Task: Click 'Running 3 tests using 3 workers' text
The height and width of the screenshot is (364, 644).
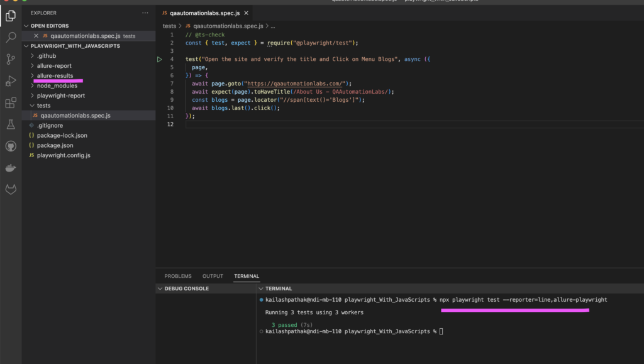Action: click(314, 312)
